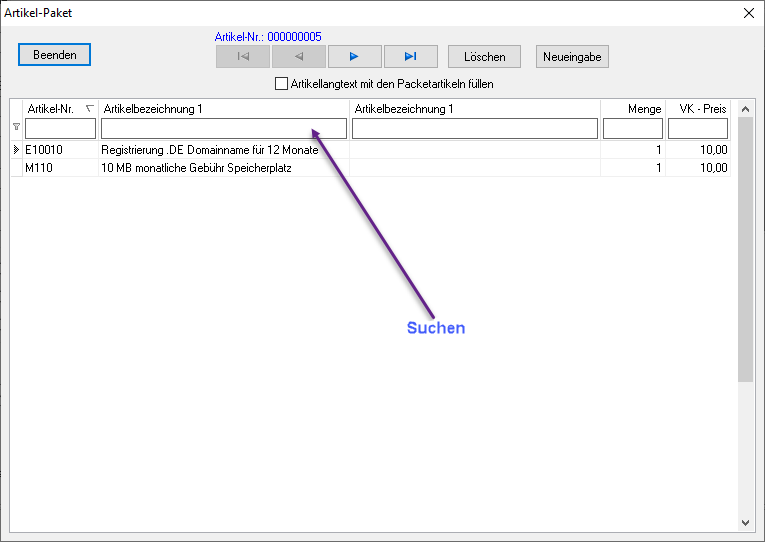Click price 10,00 in M110 row
The height and width of the screenshot is (542, 765).
(714, 168)
